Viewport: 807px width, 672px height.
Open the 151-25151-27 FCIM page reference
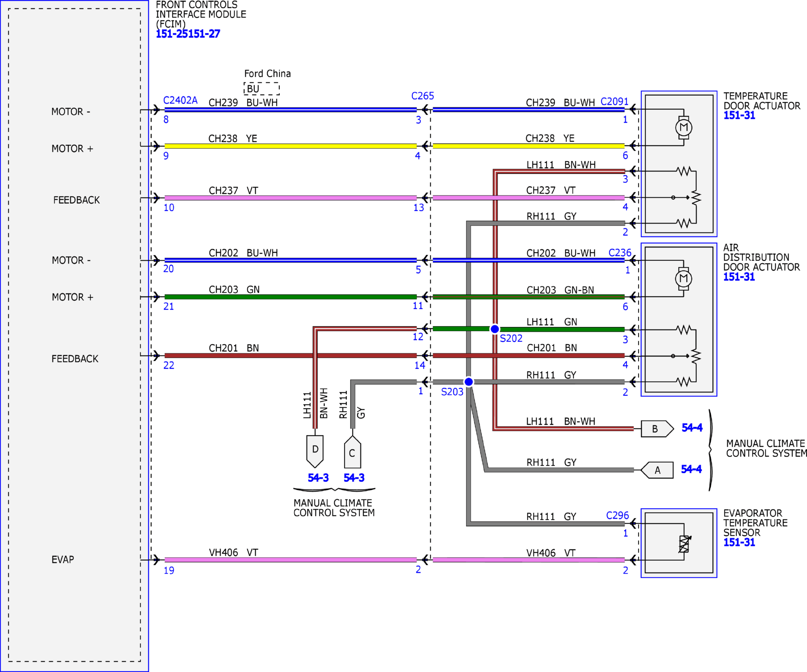click(x=188, y=34)
